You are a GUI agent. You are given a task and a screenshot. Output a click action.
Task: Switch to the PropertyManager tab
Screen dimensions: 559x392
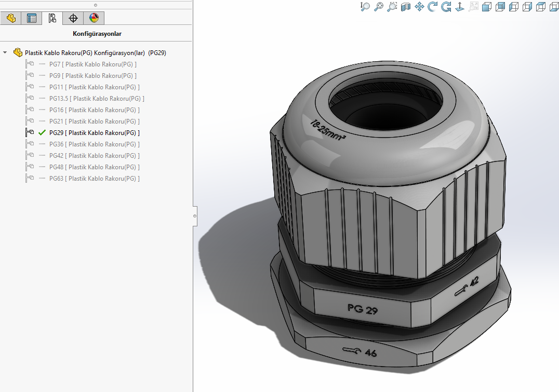pos(32,18)
